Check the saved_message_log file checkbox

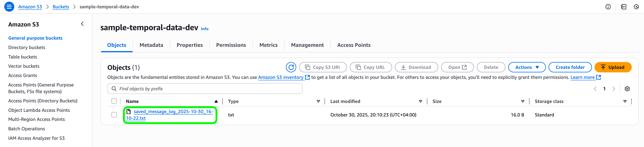tap(114, 115)
